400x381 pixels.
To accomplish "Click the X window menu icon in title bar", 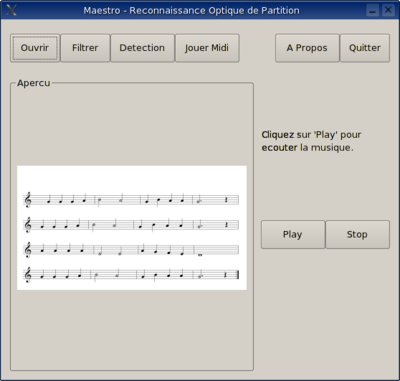I will (11, 10).
